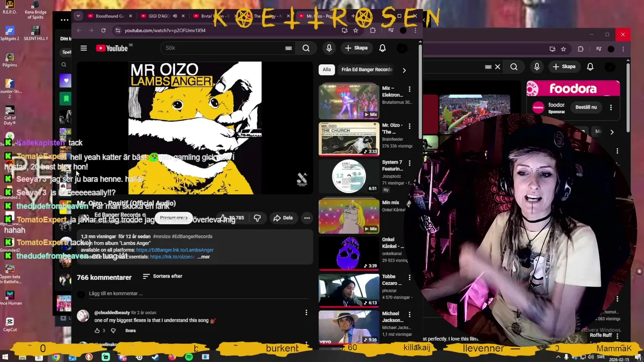Open Sortera efter comment sorting dropdown

click(x=163, y=276)
